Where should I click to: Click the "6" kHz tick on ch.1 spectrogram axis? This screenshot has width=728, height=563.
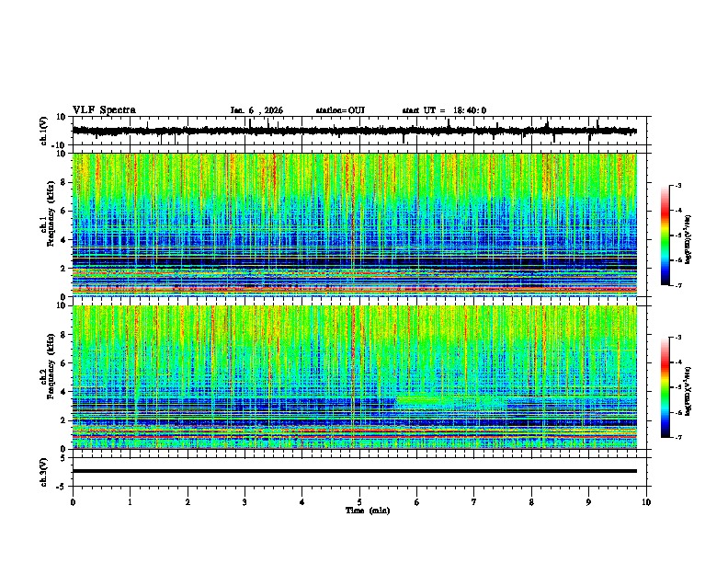click(64, 211)
